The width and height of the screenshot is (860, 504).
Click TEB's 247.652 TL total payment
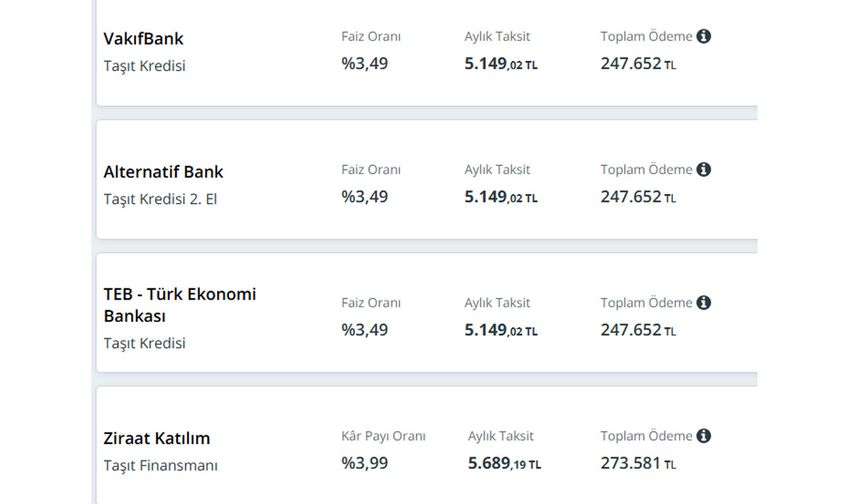click(x=638, y=330)
